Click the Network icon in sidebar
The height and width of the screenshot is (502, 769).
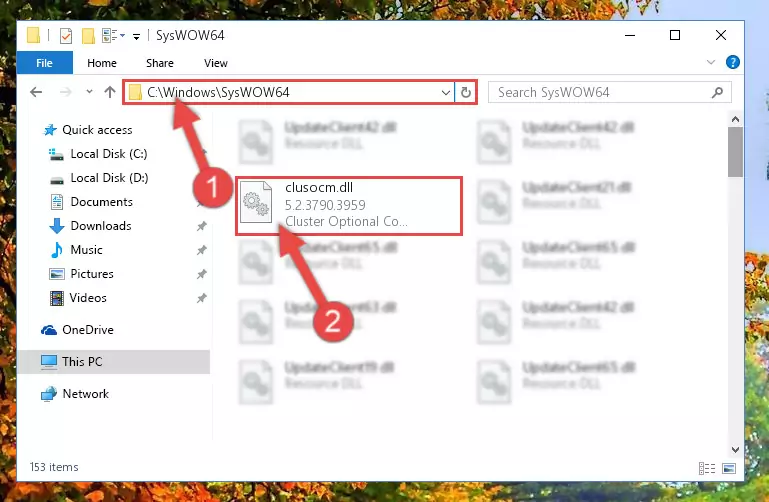49,394
